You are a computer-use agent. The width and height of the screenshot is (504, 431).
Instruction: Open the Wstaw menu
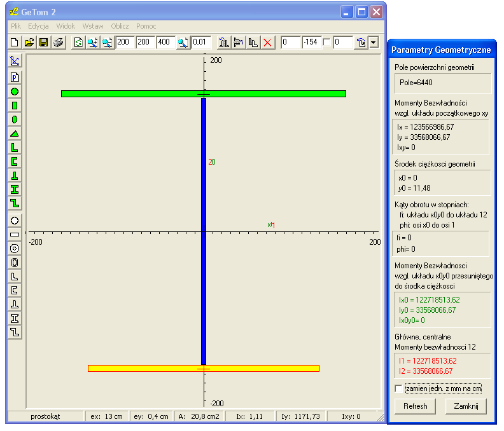[x=93, y=26]
